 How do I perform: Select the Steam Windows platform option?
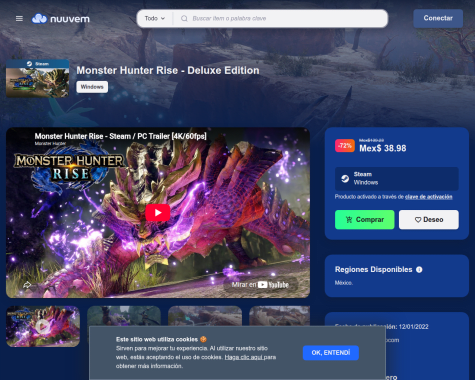tap(397, 179)
